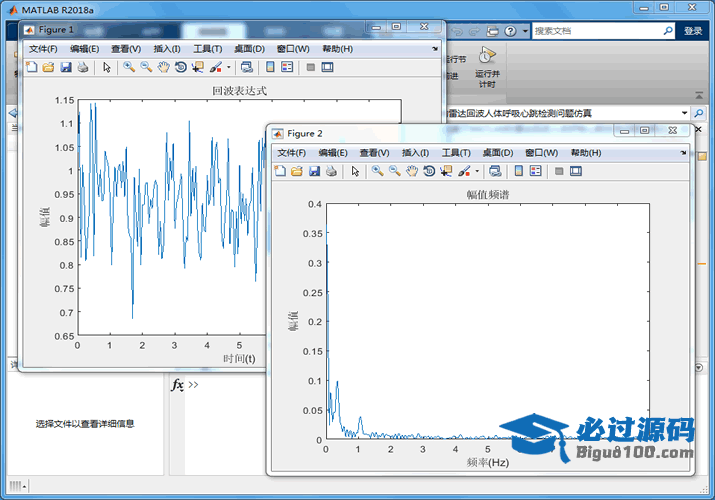The width and height of the screenshot is (715, 500).
Task: Select Rotate 3D tool in Figure 2
Action: click(x=429, y=171)
